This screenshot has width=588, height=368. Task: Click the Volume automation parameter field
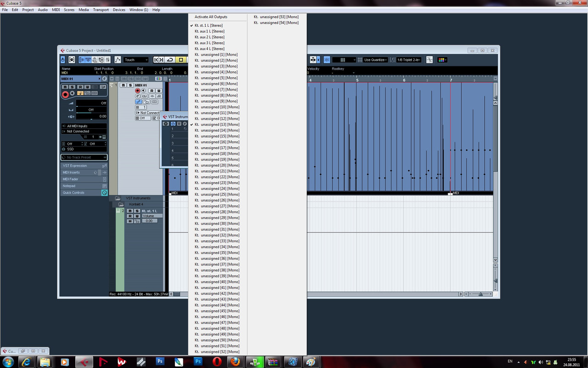(152, 216)
